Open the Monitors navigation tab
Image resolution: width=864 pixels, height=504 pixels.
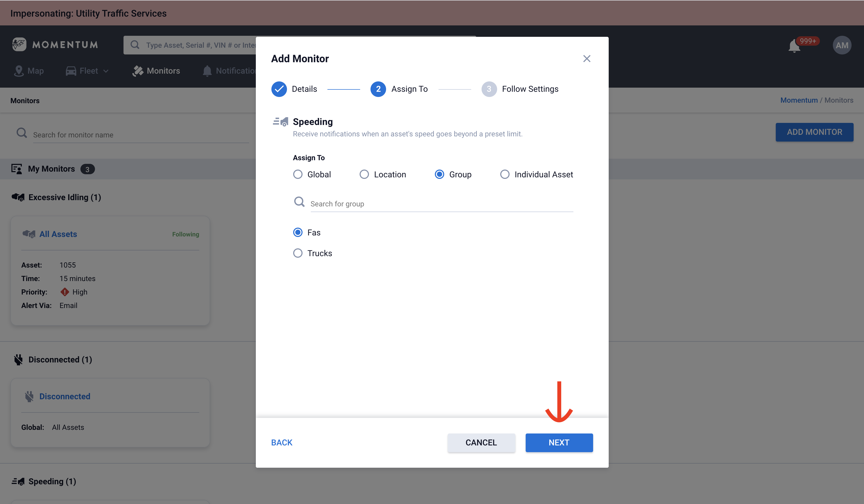(156, 71)
